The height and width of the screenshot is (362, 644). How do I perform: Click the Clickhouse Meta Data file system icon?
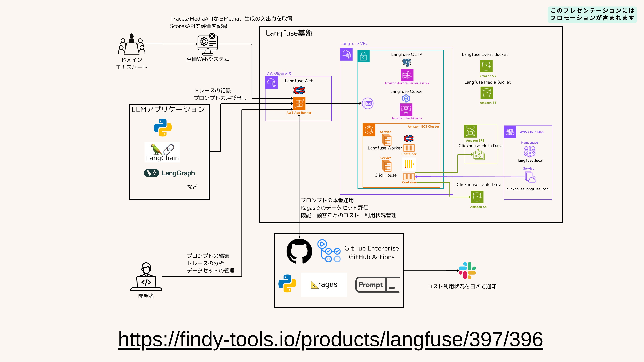[x=479, y=155]
